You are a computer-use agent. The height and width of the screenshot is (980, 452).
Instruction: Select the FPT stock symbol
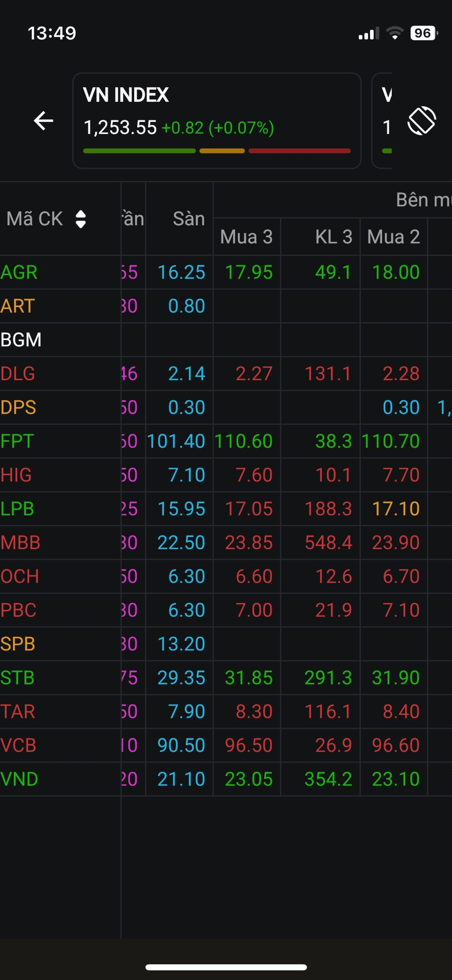(x=17, y=441)
